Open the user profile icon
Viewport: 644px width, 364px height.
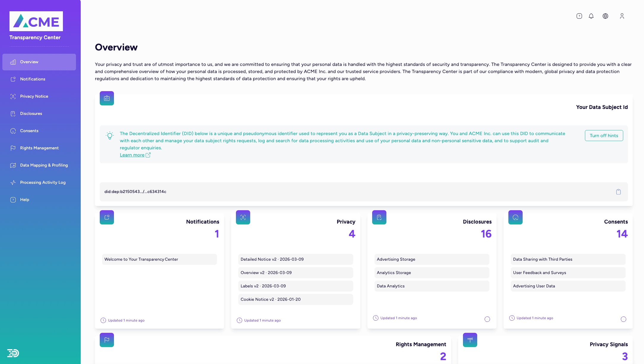pos(622,16)
